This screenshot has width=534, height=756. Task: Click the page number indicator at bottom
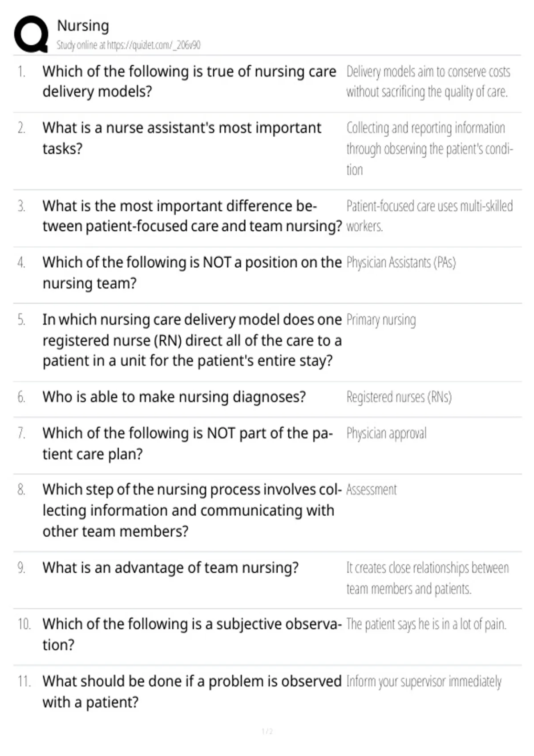pyautogui.click(x=267, y=731)
